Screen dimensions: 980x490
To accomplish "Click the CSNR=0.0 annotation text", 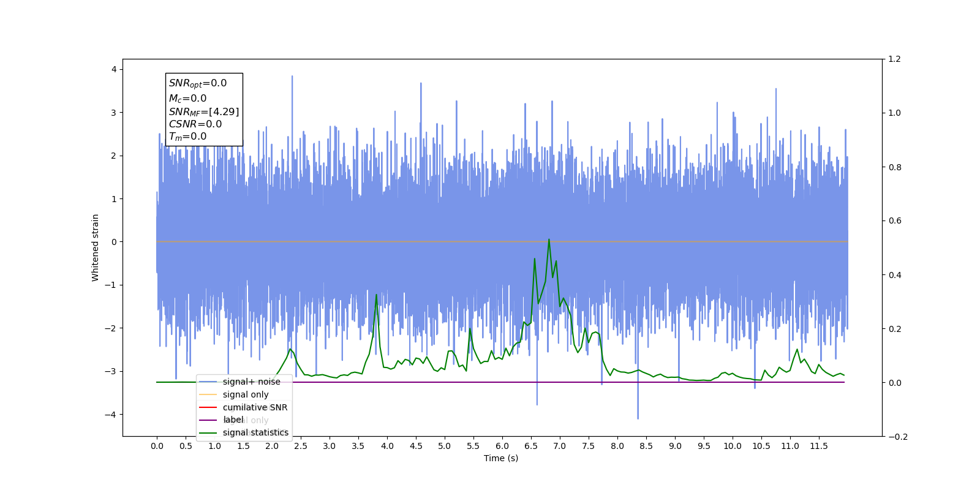I will pyautogui.click(x=195, y=124).
